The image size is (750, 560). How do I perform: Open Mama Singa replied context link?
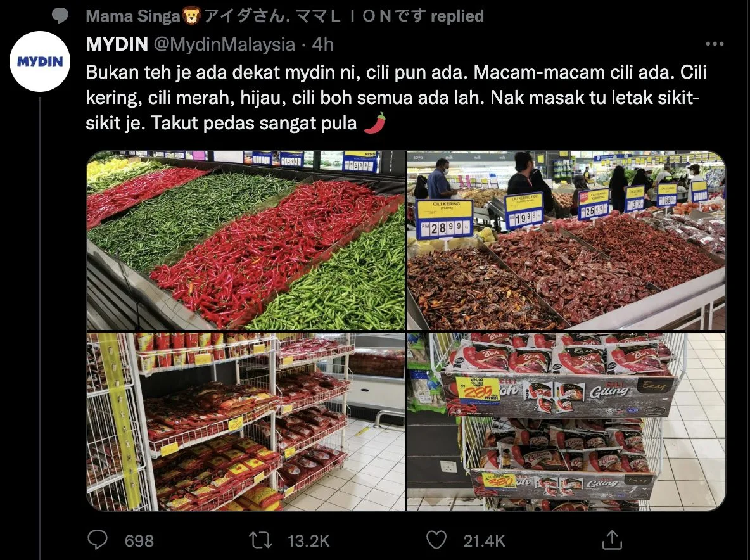click(284, 16)
